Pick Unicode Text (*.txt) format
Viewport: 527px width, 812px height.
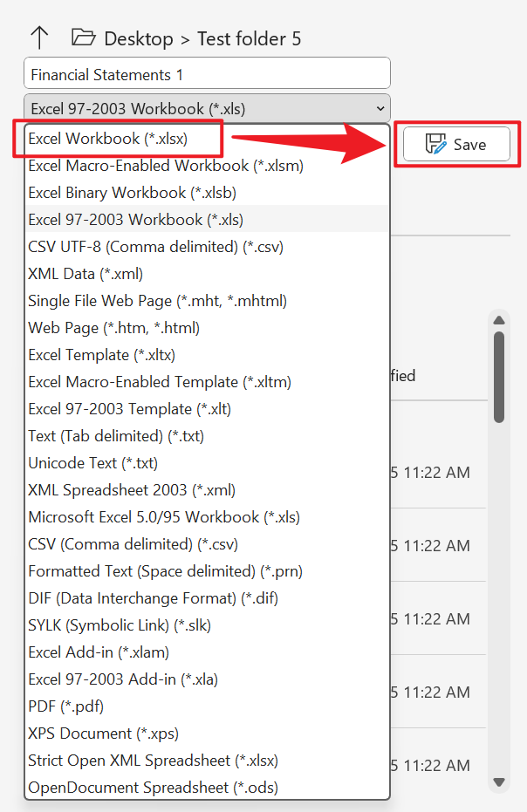click(207, 462)
